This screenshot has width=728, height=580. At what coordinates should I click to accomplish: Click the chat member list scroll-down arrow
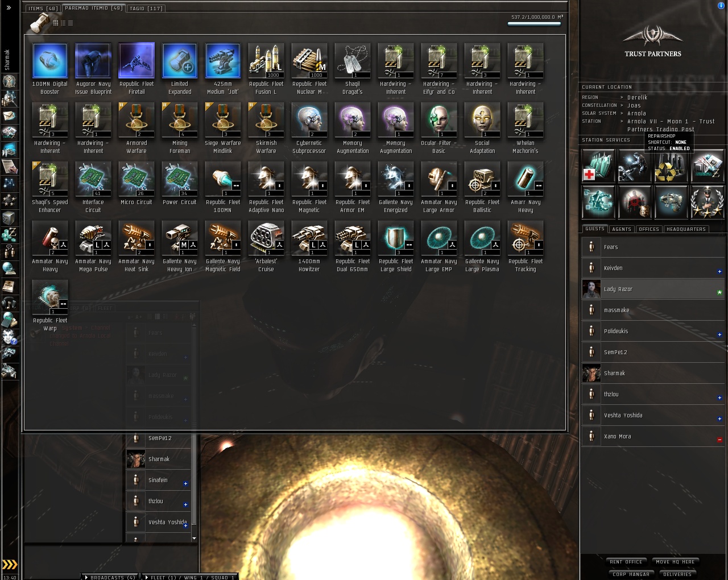[x=194, y=538]
